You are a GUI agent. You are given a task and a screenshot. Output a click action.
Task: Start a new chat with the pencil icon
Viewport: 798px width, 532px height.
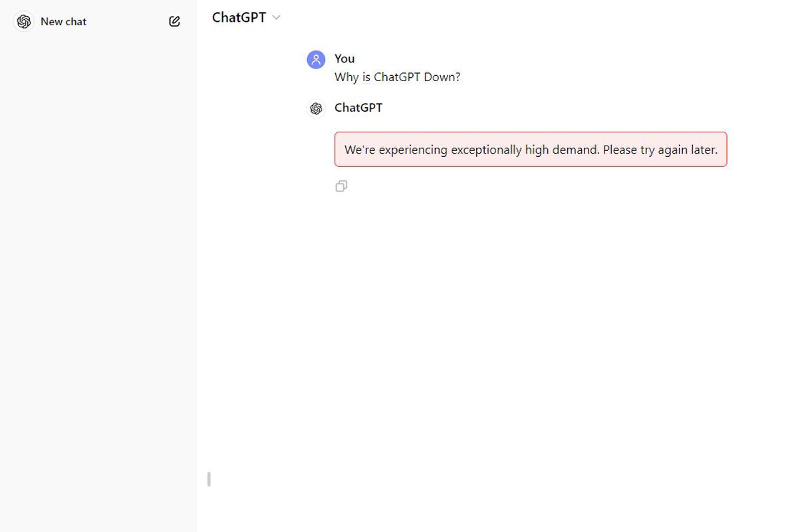click(x=174, y=21)
